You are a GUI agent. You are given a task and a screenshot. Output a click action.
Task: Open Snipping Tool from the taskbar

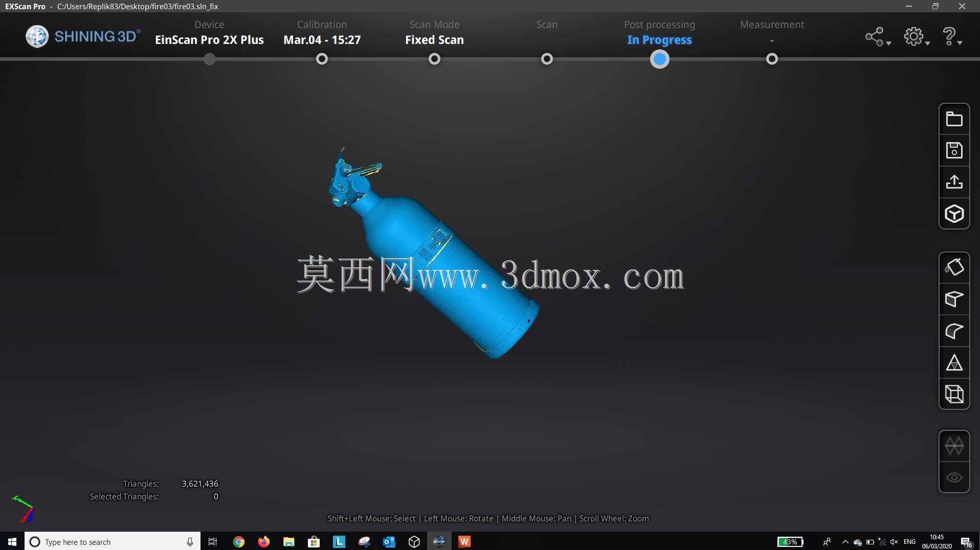click(364, 541)
